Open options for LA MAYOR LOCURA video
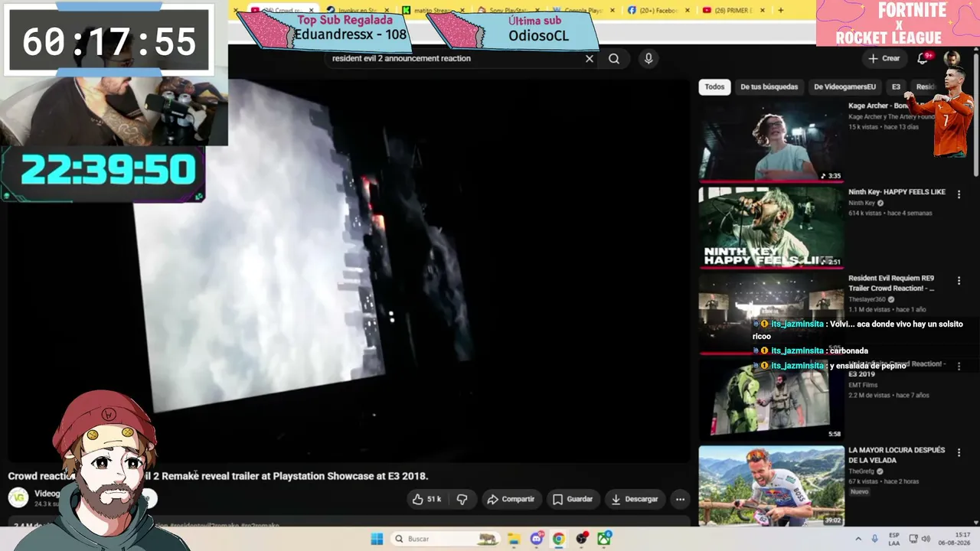980x551 pixels. (959, 453)
